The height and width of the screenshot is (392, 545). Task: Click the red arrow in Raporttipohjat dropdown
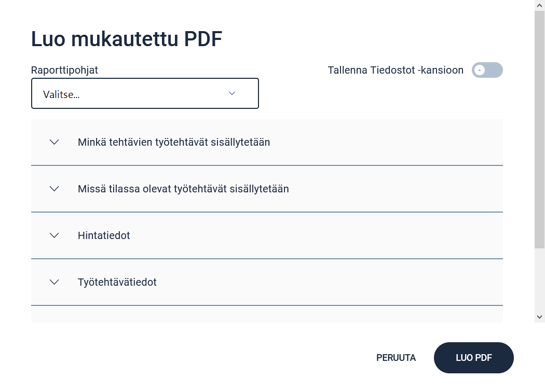232,93
